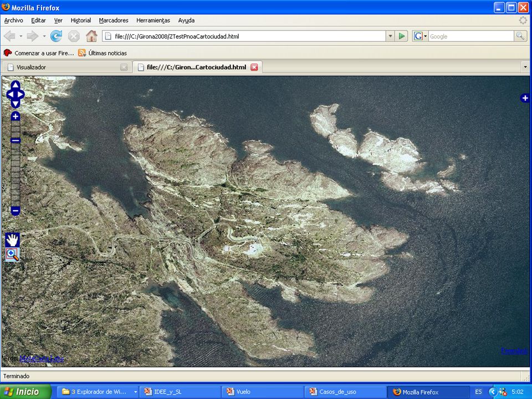
Task: Reload the current page
Action: point(57,37)
